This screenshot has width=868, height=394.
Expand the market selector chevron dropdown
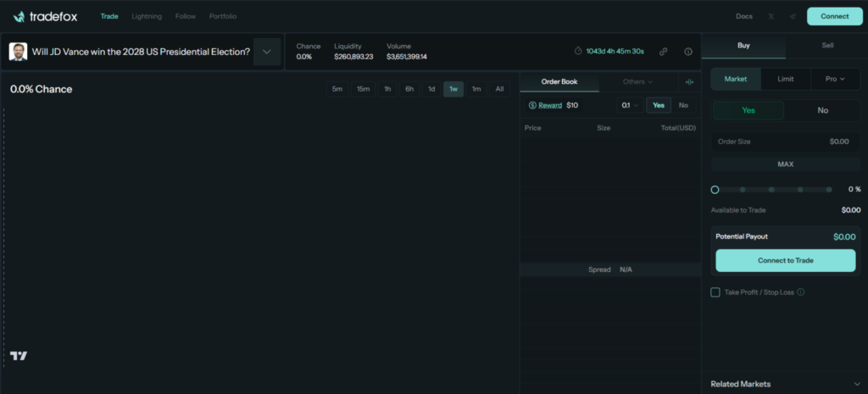pyautogui.click(x=267, y=52)
